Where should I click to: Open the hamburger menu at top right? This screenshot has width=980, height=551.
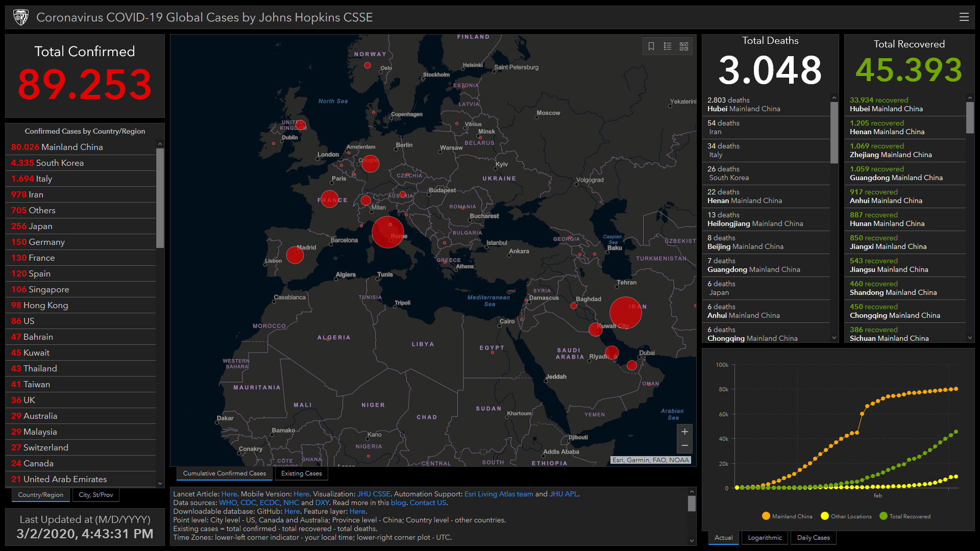[x=964, y=17]
